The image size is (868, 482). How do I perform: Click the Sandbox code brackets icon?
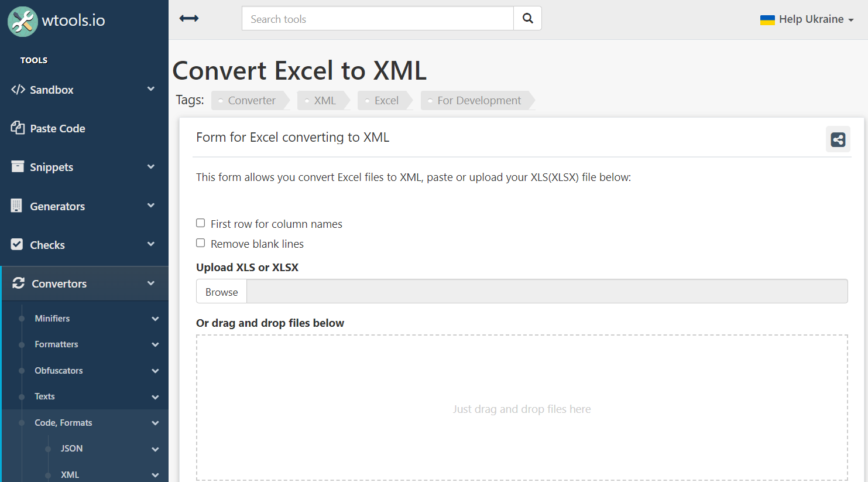pyautogui.click(x=18, y=90)
